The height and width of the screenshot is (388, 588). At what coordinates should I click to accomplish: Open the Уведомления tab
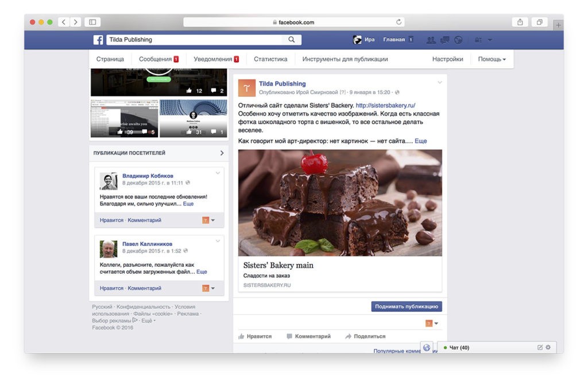pos(216,59)
